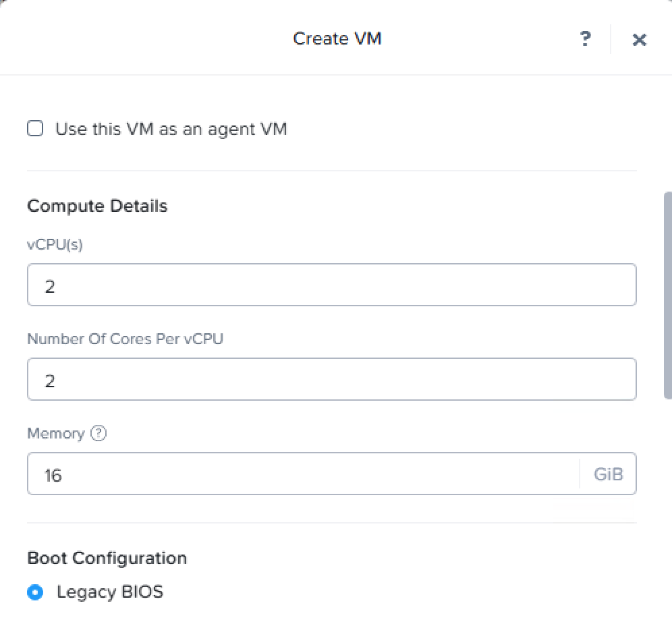
Task: Select the Legacy BIOS radio button
Action: [35, 592]
